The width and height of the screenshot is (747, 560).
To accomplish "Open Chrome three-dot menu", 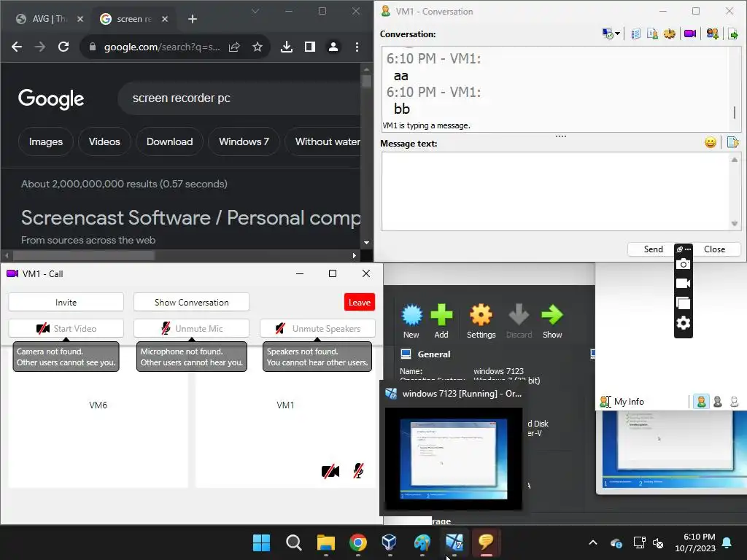I will click(357, 47).
